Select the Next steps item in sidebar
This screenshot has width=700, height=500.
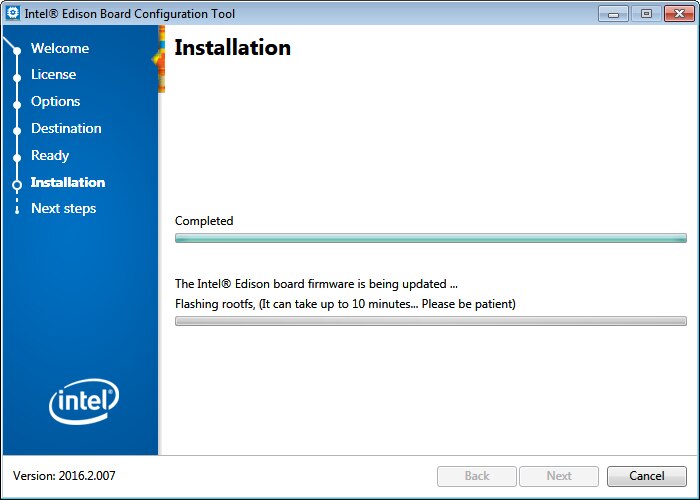point(63,208)
